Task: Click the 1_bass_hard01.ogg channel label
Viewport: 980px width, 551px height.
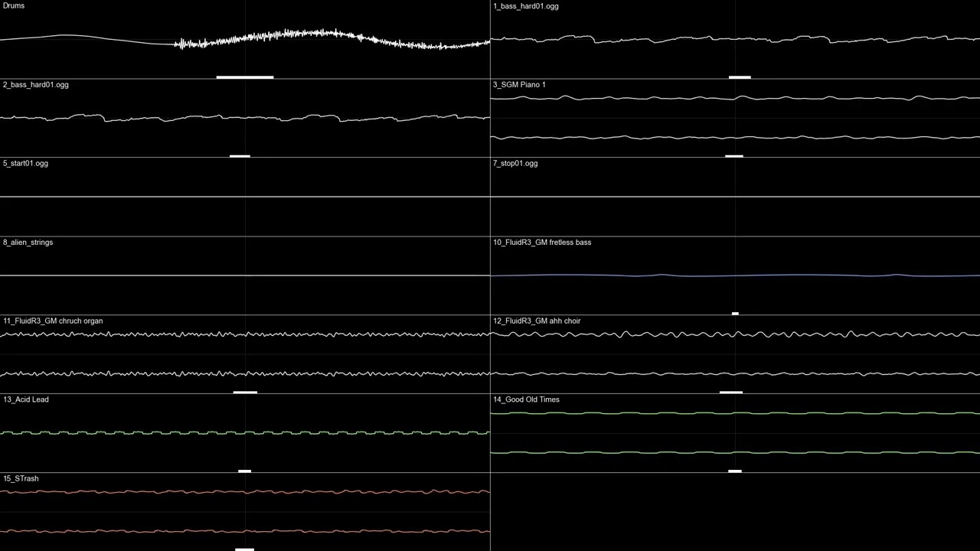Action: pyautogui.click(x=526, y=6)
